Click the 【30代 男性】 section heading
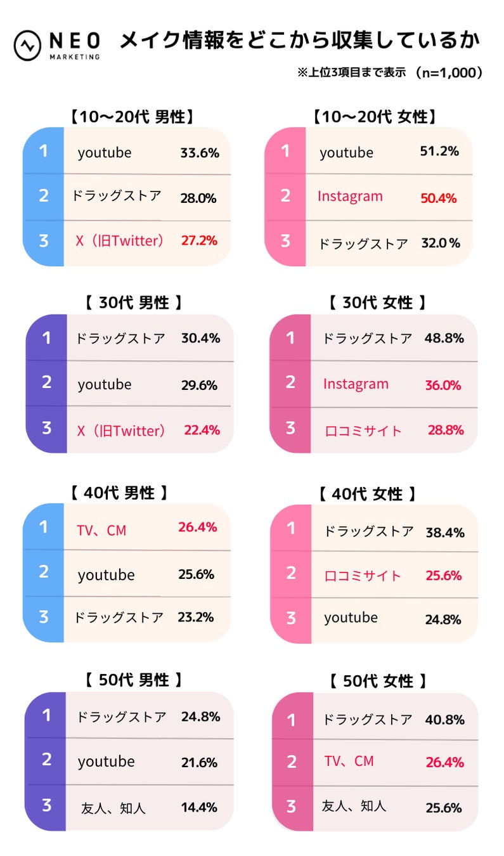This screenshot has width=504, height=856. pyautogui.click(x=133, y=303)
